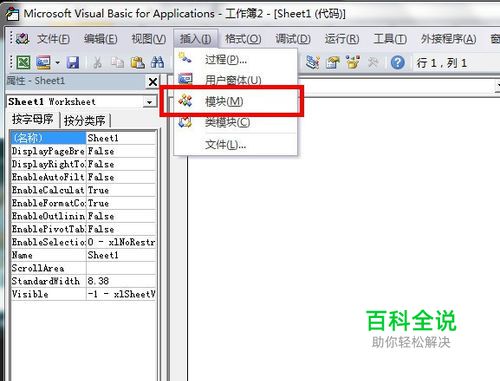Click the Properties Window toolbar icon
The width and height of the screenshot is (500, 381).
(332, 62)
